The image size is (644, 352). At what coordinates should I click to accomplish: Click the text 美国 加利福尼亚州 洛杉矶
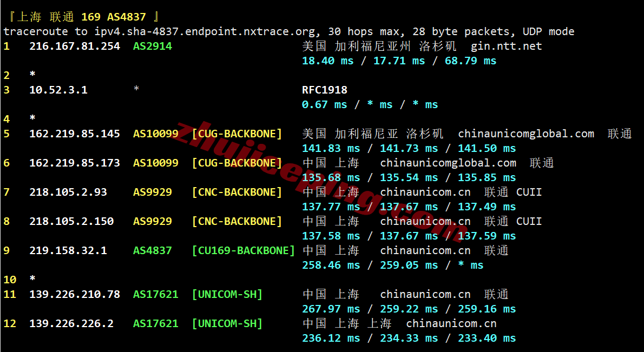pos(379,46)
